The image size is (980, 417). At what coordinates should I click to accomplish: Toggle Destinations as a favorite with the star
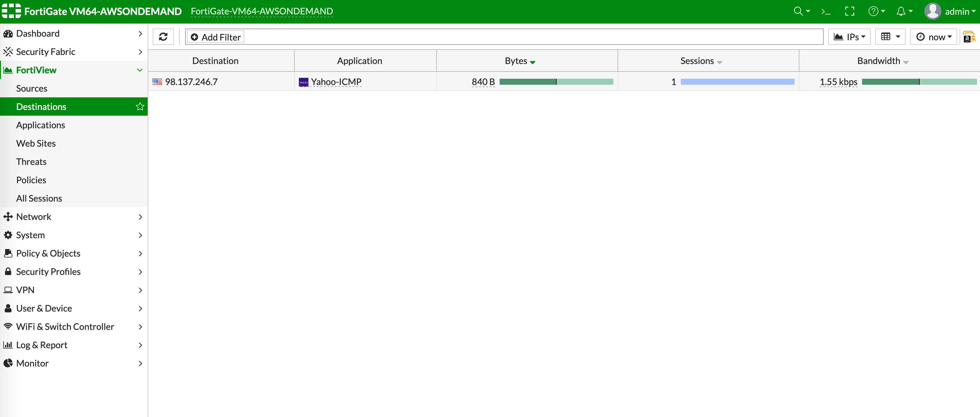pyautogui.click(x=140, y=106)
